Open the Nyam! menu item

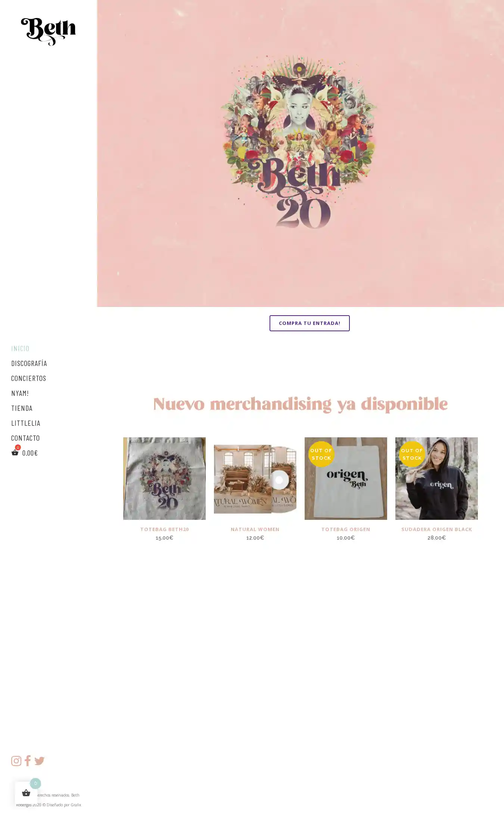click(20, 393)
